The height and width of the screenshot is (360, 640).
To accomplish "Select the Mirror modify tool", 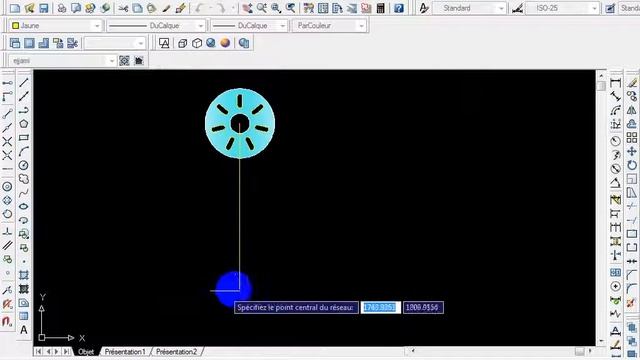I will click(x=632, y=110).
